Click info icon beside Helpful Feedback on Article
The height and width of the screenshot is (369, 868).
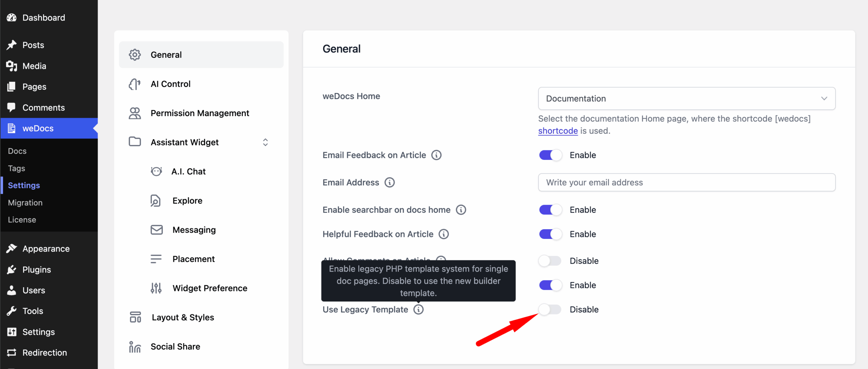[443, 234]
